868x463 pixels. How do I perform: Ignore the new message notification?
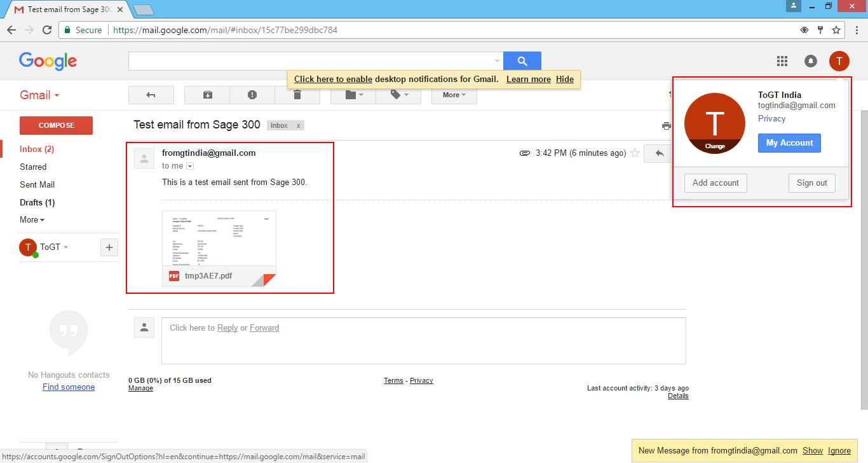coord(839,450)
